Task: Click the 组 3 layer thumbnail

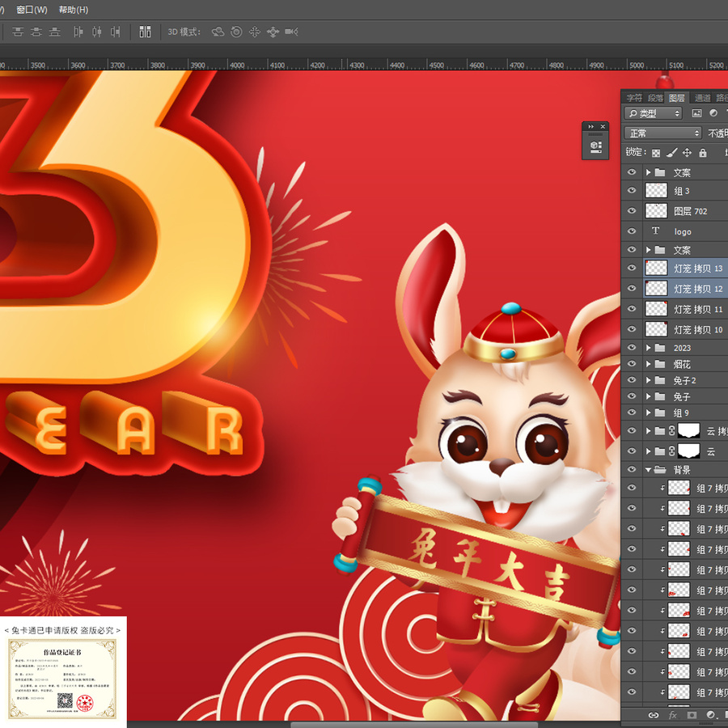Action: (657, 190)
